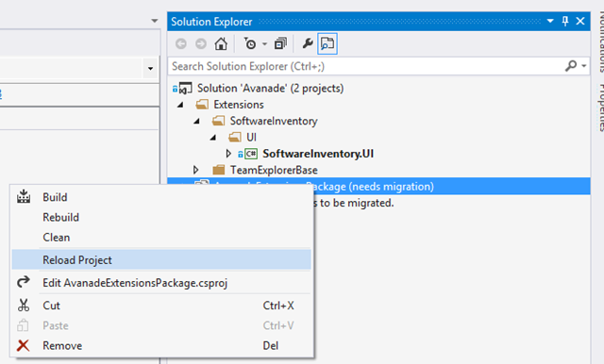Open Properties wrench icon in toolbar
This screenshot has height=364, width=604.
click(x=308, y=43)
